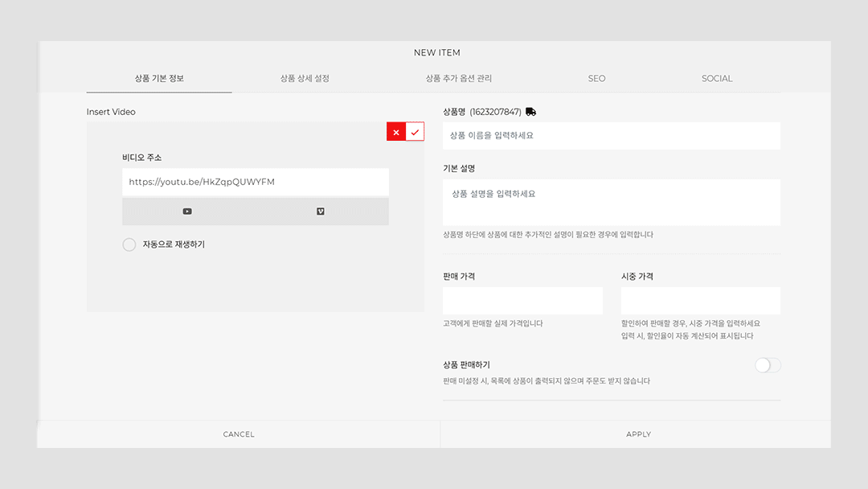This screenshot has height=489, width=868.
Task: Select the 시중 가격 market price input
Action: [700, 301]
